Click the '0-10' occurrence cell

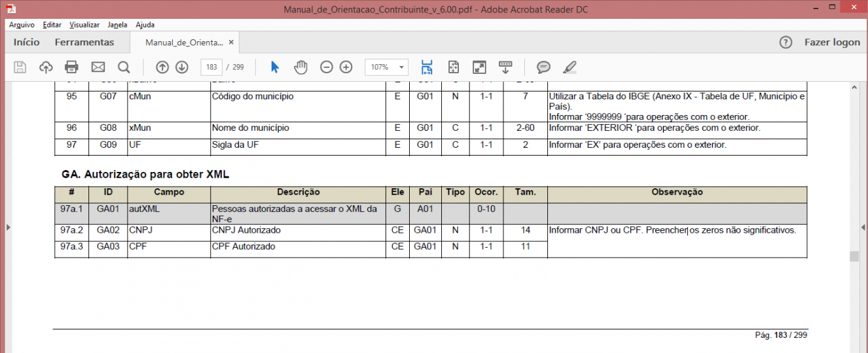(486, 214)
